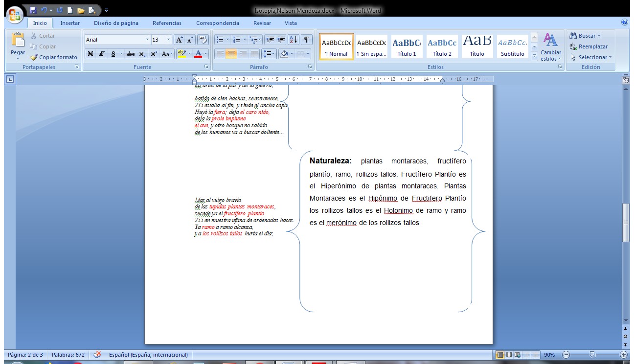The width and height of the screenshot is (634, 364).
Task: Click Copiar formato button
Action: tap(54, 57)
